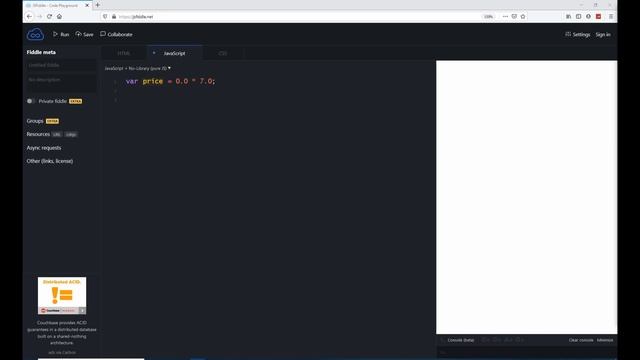Viewport: 640px width, 360px height.
Task: Select the JavaScript editor tab
Action: (x=174, y=53)
